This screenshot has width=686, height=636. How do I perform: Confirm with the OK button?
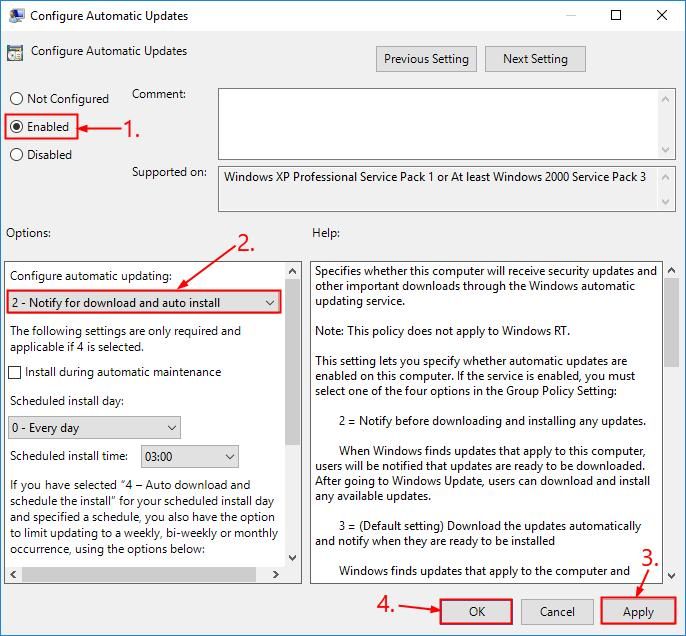[x=476, y=611]
